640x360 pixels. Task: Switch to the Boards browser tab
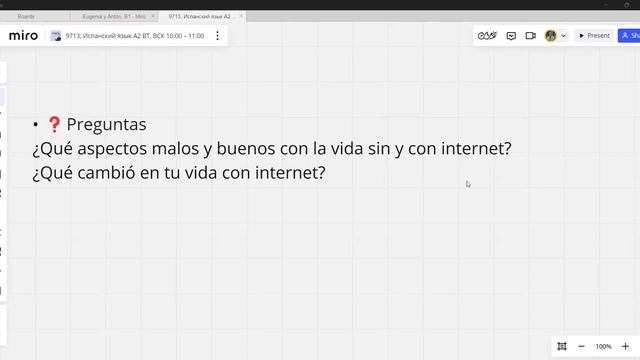[x=26, y=16]
